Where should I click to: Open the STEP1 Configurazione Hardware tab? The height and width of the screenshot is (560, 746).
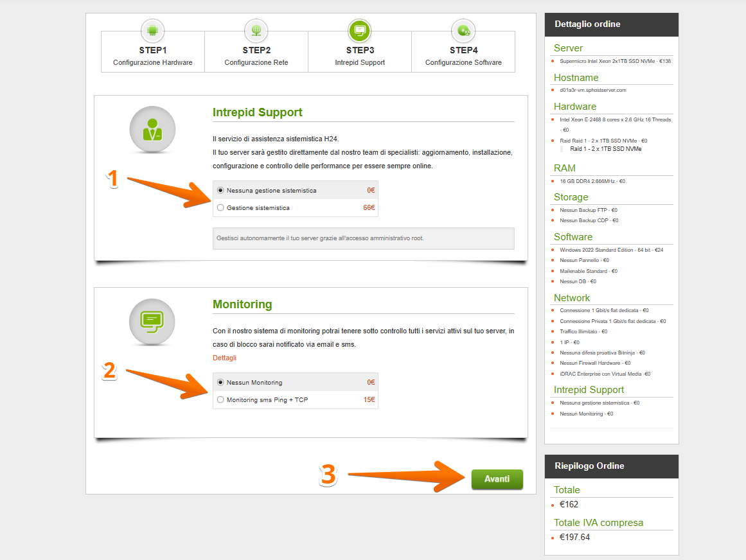[153, 57]
